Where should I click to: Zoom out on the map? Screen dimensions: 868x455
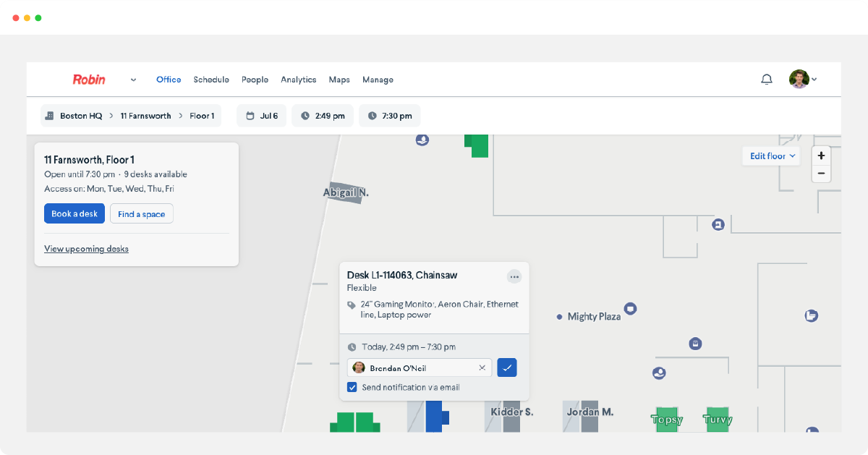[x=821, y=174]
